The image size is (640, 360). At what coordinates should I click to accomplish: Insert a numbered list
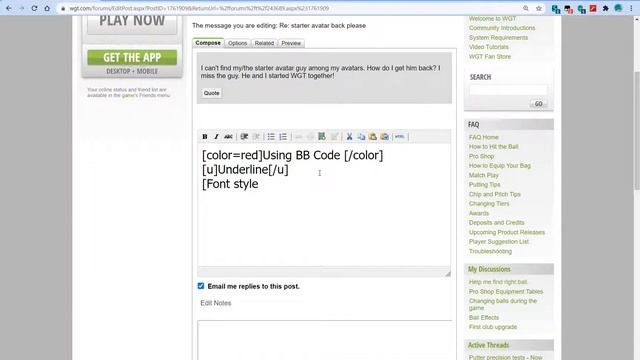[283, 137]
